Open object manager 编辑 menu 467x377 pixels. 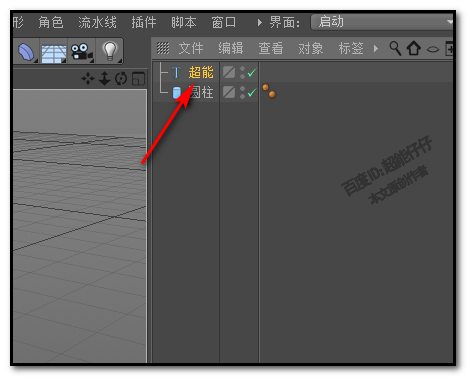(231, 49)
